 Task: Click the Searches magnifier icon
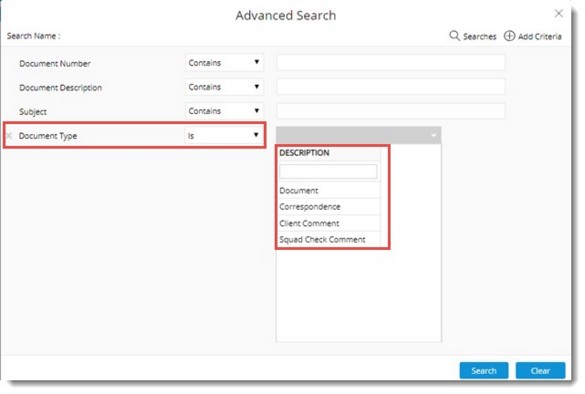click(x=454, y=36)
